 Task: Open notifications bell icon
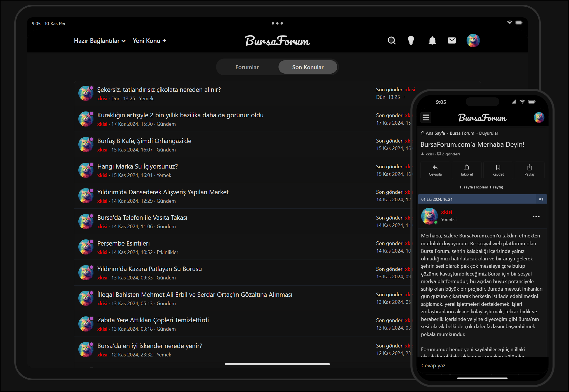[x=432, y=41]
